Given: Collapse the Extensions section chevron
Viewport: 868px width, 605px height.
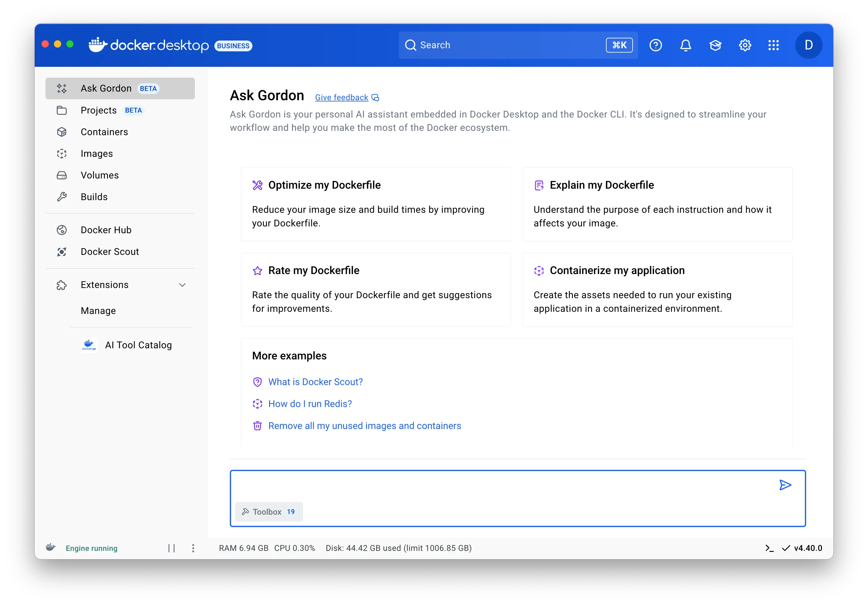Looking at the screenshot, I should (x=182, y=285).
